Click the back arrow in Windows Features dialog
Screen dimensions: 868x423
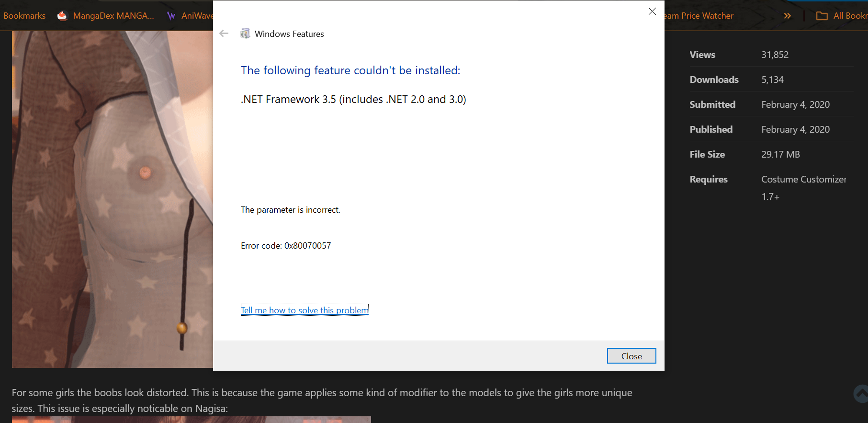(224, 34)
